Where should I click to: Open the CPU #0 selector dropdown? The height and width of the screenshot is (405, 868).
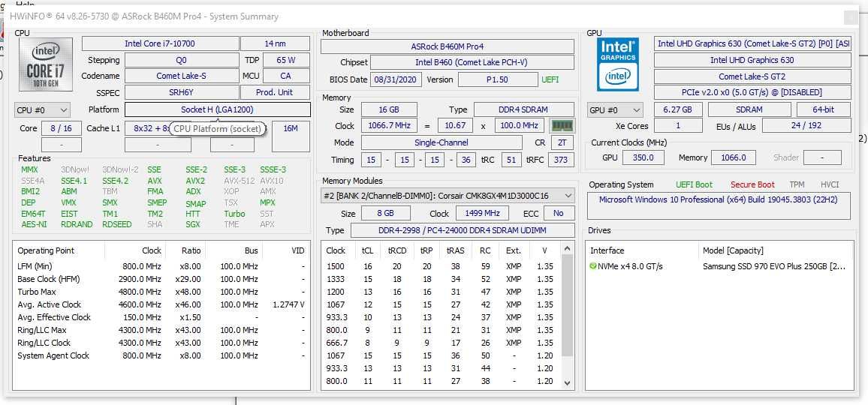click(43, 110)
